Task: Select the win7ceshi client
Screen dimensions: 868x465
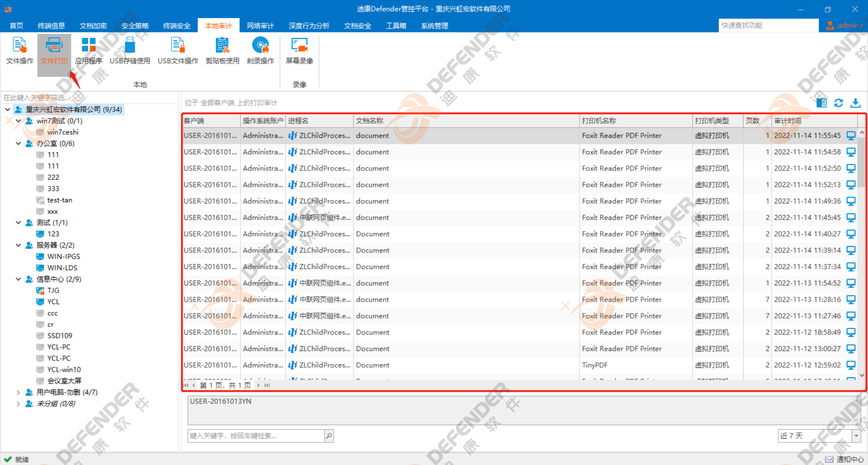Action: point(63,132)
